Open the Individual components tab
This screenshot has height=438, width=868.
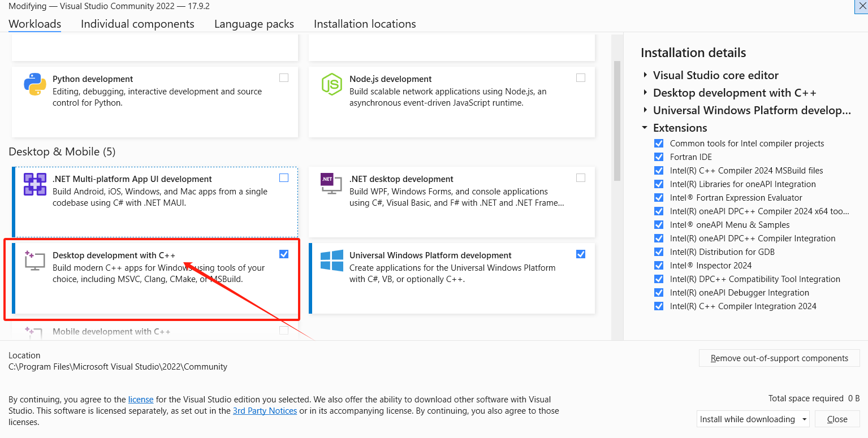point(137,24)
